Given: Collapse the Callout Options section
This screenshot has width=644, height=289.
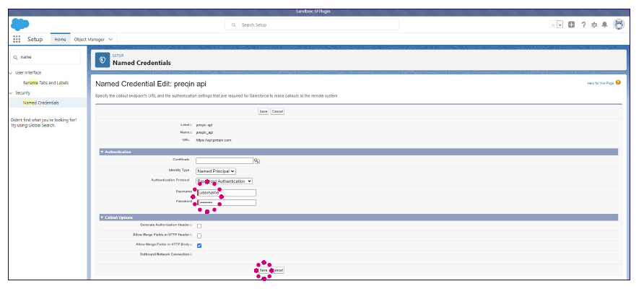Looking at the screenshot, I should click(102, 217).
